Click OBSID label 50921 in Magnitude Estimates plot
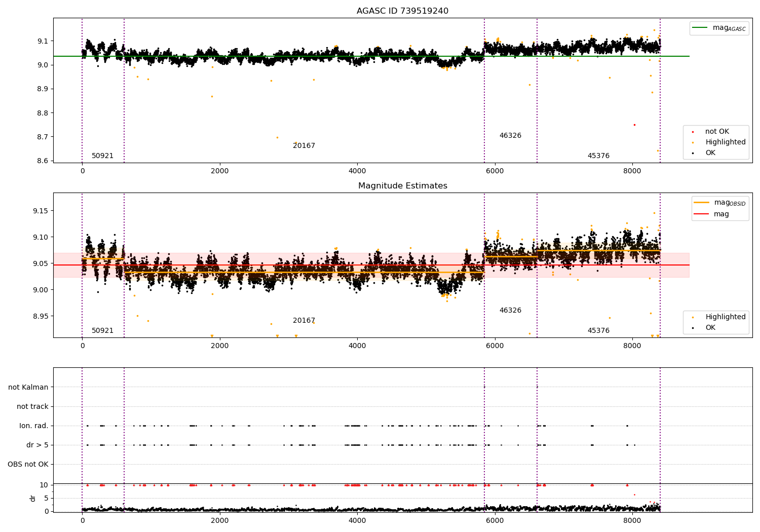760x532 pixels. [102, 331]
